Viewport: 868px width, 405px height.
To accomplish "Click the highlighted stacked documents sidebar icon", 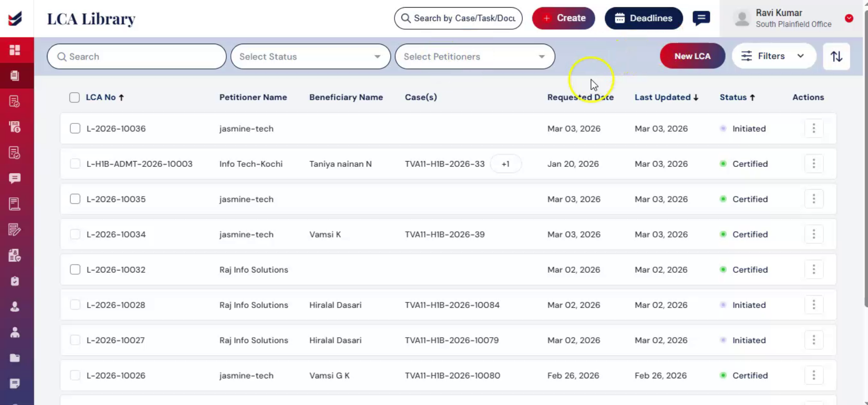I will [x=15, y=76].
